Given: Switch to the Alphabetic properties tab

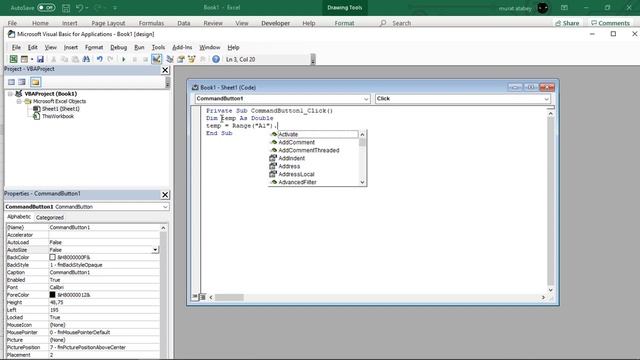Looking at the screenshot, I should (19, 217).
